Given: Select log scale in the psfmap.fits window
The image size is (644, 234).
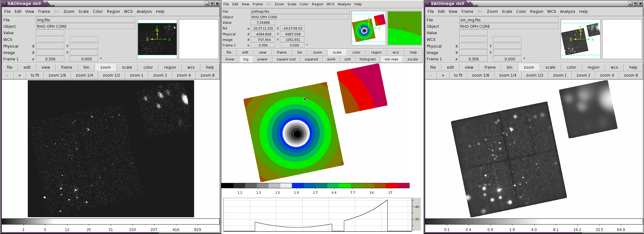Looking at the screenshot, I should pyautogui.click(x=246, y=59).
